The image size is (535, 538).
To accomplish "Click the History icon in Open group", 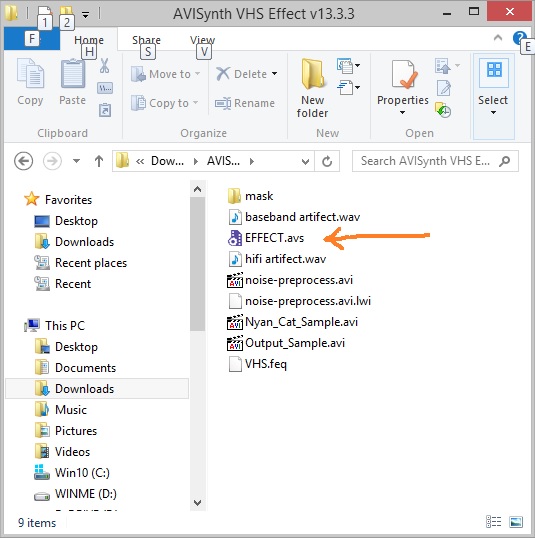I will point(443,110).
